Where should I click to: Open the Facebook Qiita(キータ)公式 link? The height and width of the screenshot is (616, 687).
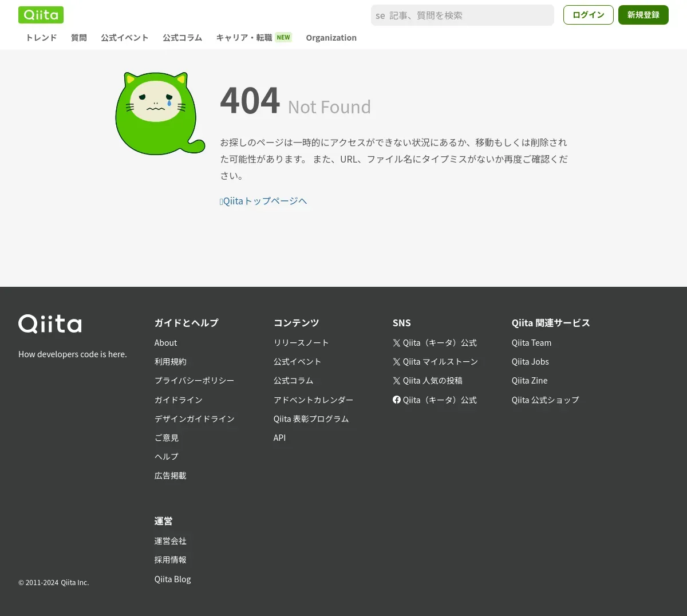click(x=435, y=400)
